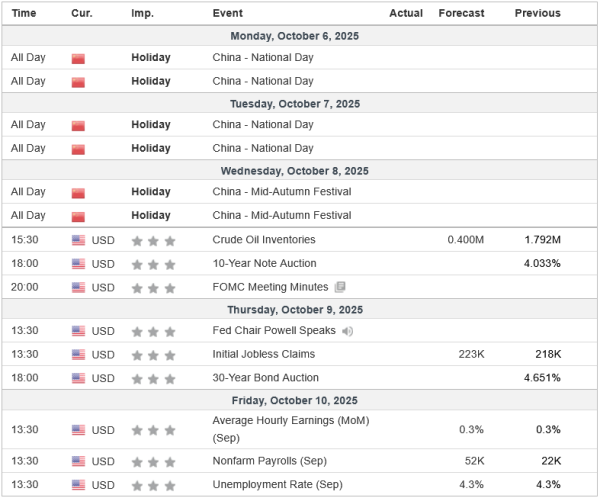Viewport: 600px width, 498px height.
Task: Open the Nonfarm Payrolls (Sep) event
Action: click(x=268, y=461)
